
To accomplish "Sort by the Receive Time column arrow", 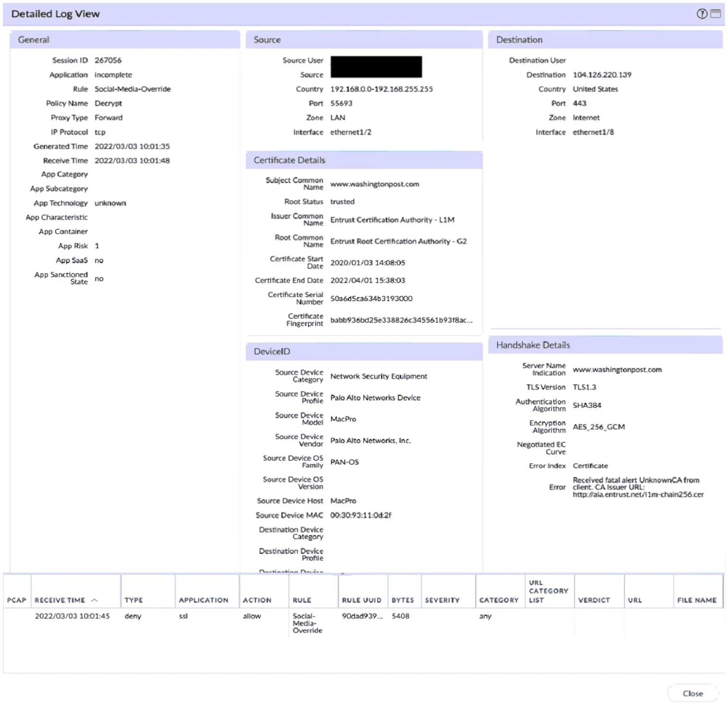I will (95, 600).
